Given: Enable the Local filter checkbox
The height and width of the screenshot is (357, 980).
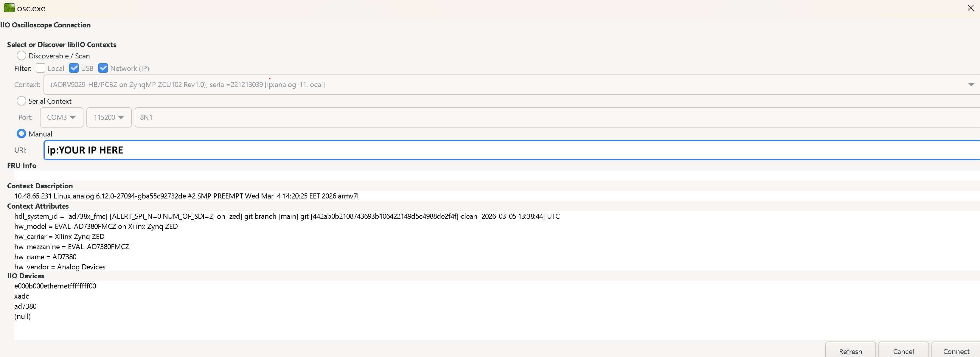Looking at the screenshot, I should coord(40,68).
